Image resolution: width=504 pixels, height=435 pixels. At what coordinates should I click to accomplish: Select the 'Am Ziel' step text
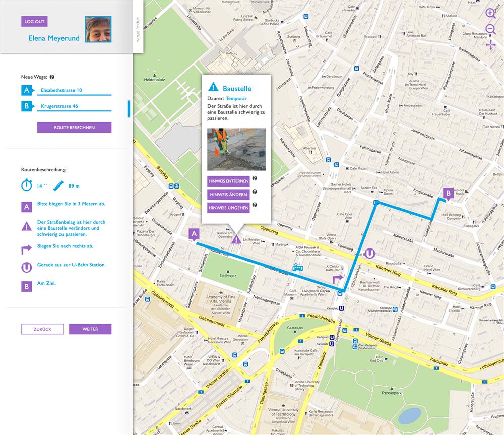coord(46,283)
